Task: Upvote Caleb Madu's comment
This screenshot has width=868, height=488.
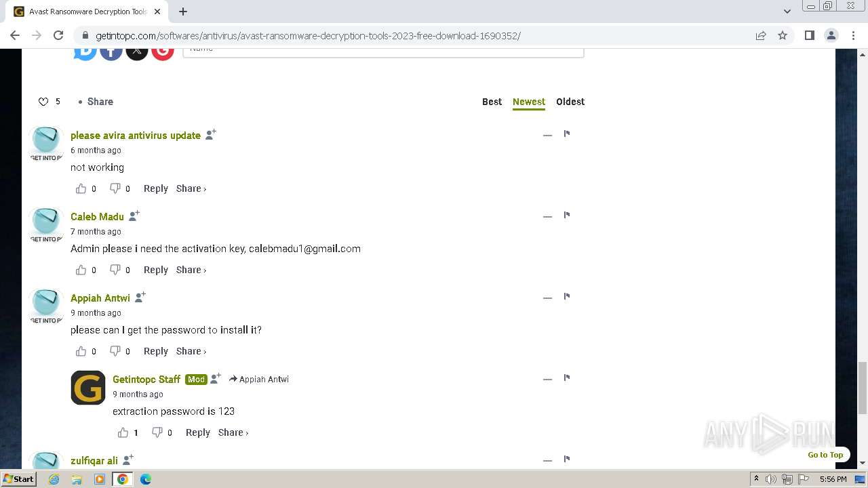Action: click(x=81, y=270)
